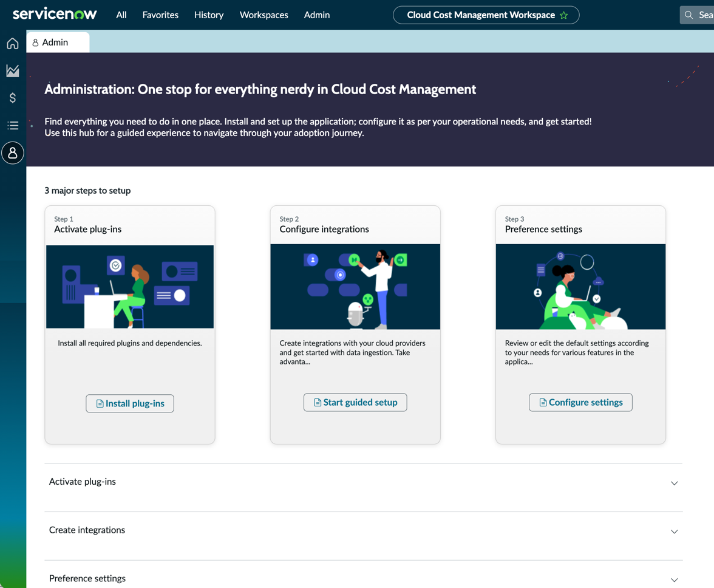Expand the Preference settings section chevron
This screenshot has width=714, height=588.
point(675,580)
